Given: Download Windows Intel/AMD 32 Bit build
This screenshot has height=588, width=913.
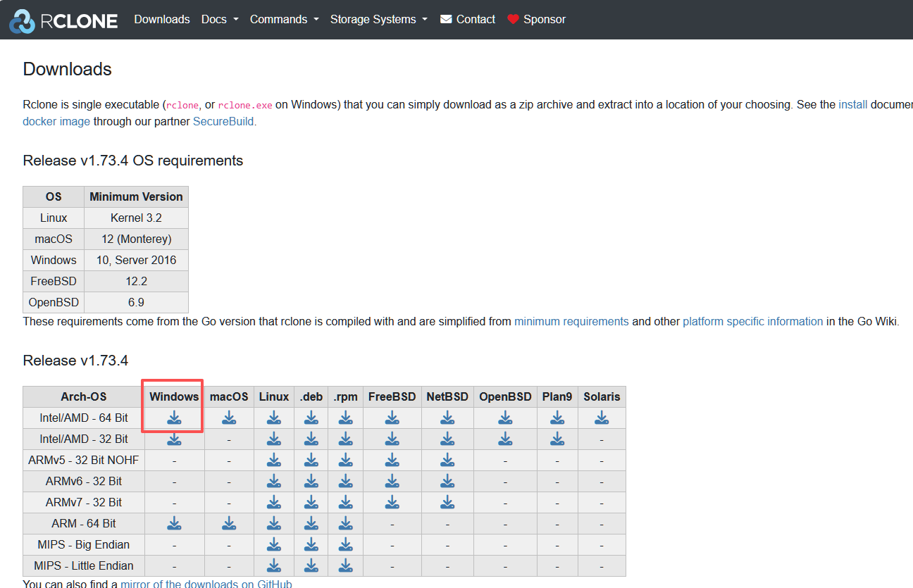Looking at the screenshot, I should coord(174,439).
